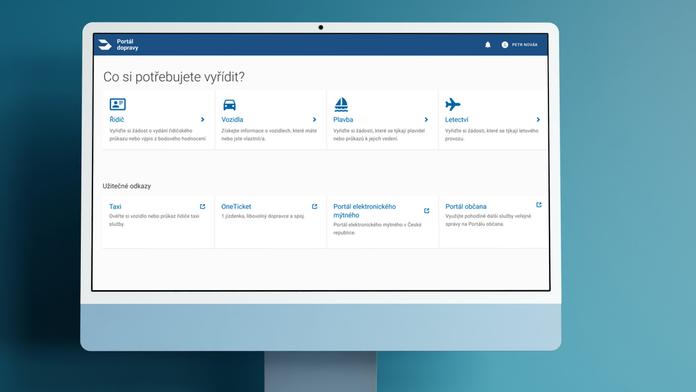Click the Vozidla car icon
This screenshot has width=696, height=392.
pyautogui.click(x=229, y=105)
